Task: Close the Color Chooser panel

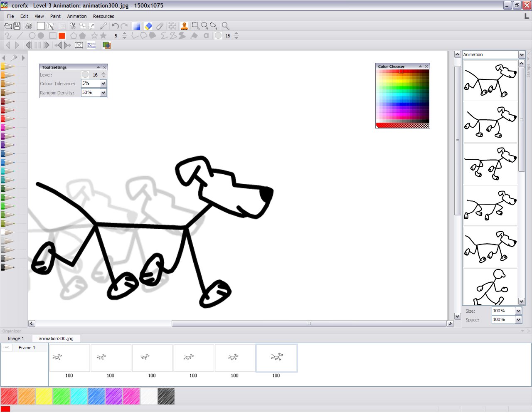Action: [426, 66]
